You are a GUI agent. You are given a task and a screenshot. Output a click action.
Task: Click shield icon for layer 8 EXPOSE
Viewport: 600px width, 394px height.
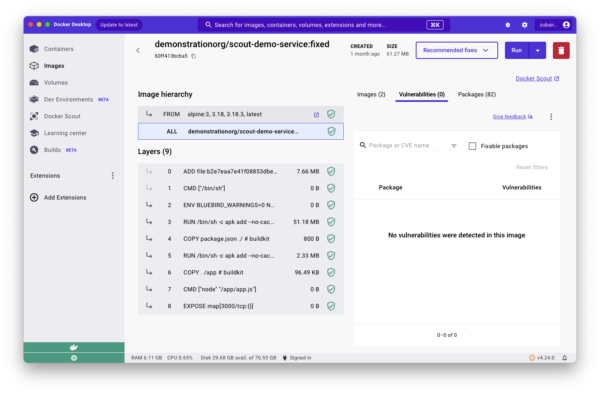click(x=331, y=306)
